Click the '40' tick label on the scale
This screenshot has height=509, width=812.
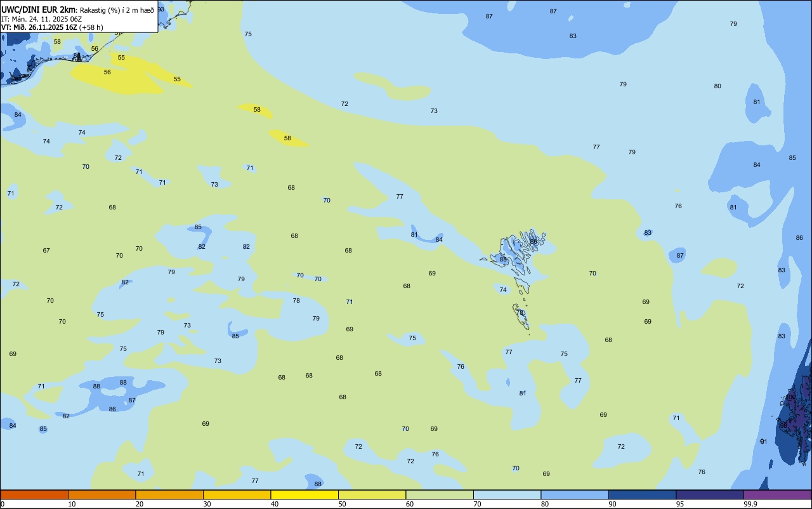click(275, 504)
